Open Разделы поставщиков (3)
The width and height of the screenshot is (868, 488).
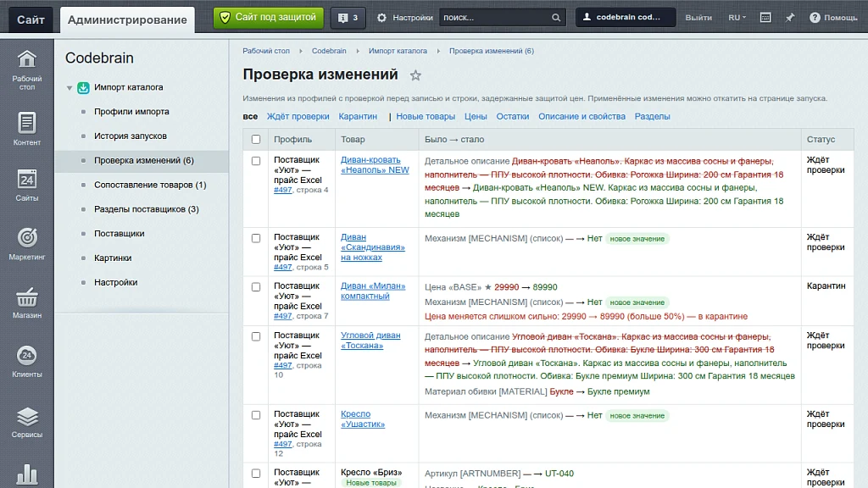(146, 209)
